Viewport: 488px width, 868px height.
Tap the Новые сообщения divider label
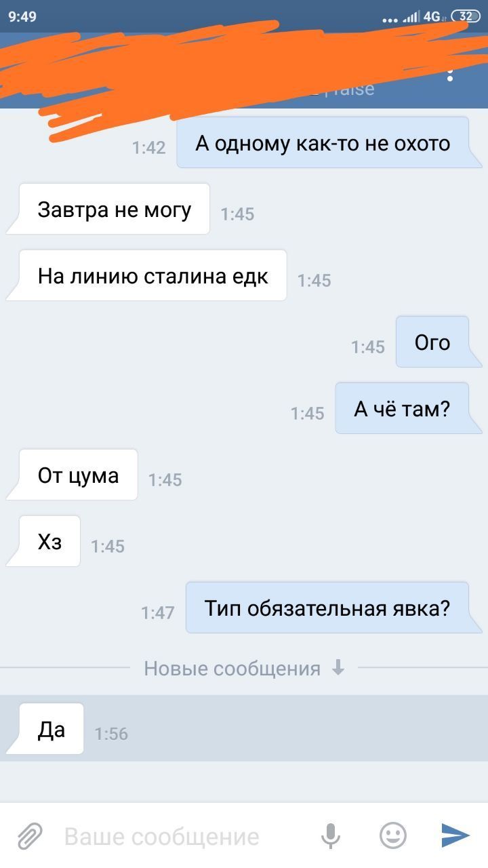(232, 669)
